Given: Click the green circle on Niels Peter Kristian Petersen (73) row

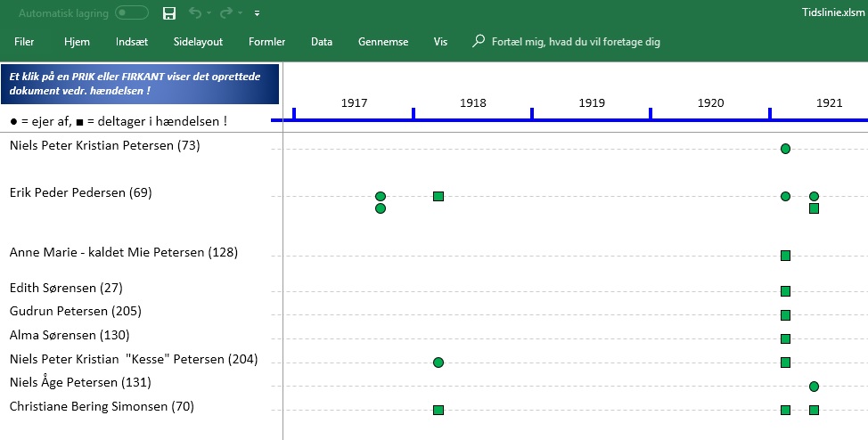Looking at the screenshot, I should tap(785, 149).
